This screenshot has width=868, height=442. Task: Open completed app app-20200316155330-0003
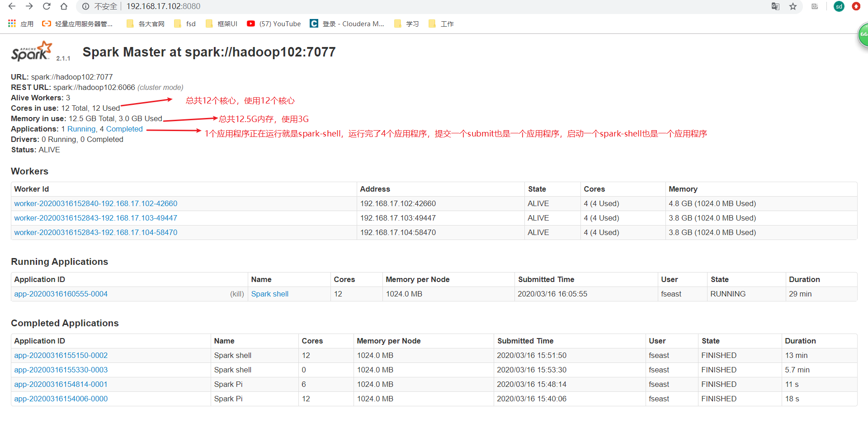pos(61,370)
